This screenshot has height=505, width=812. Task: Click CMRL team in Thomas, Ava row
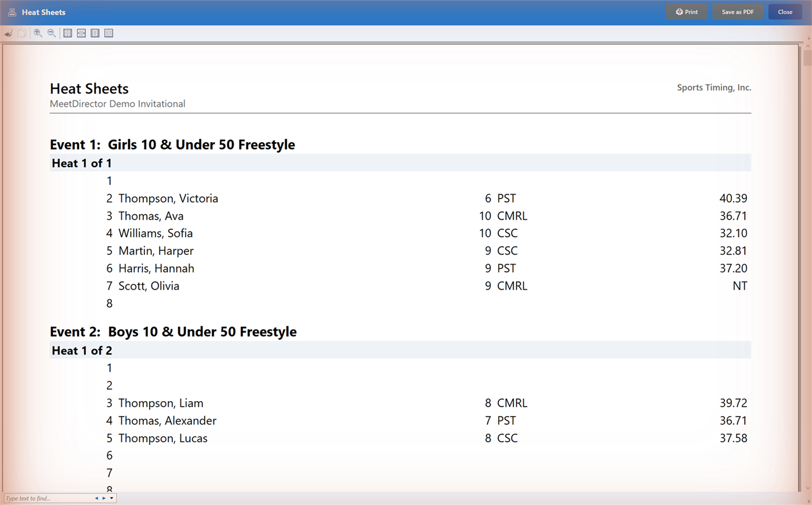tap(512, 216)
